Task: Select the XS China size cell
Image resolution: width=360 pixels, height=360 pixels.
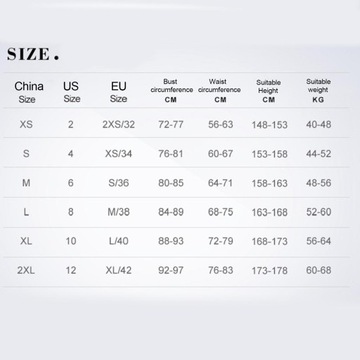Action: (26, 125)
